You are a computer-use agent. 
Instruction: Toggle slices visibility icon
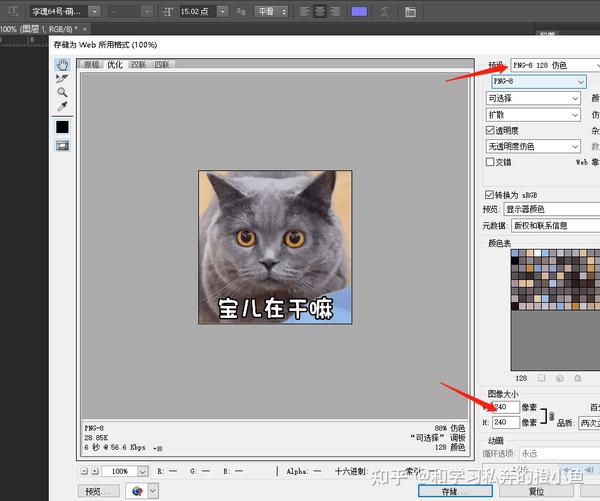(62, 145)
